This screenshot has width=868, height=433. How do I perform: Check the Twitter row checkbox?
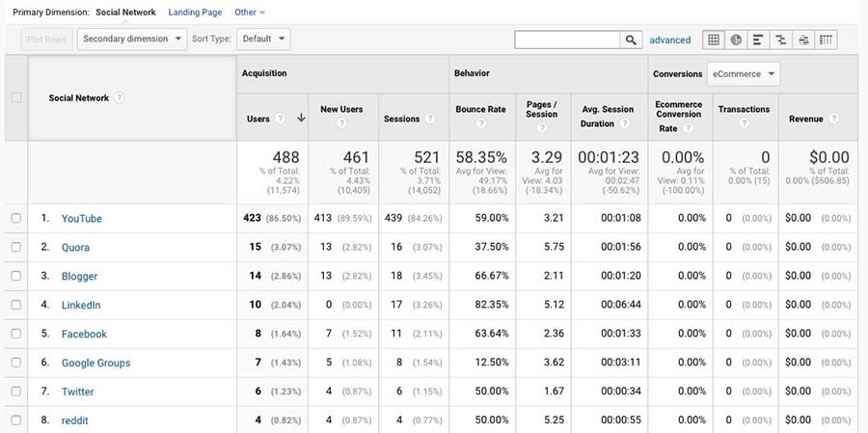click(16, 391)
